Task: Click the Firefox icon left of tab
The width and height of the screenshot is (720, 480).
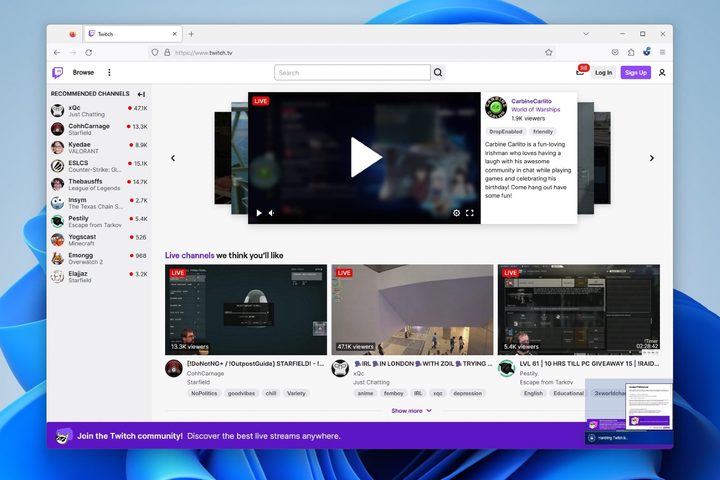Action: (72, 34)
